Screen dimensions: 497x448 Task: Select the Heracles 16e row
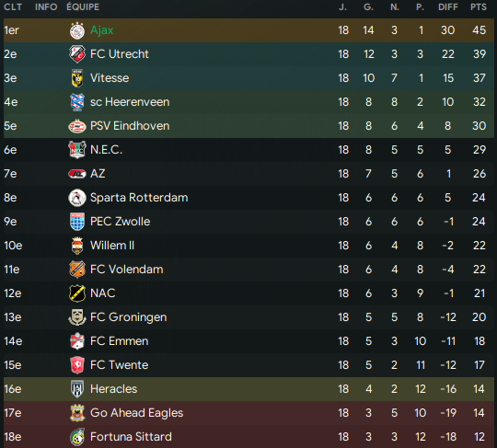click(x=248, y=389)
